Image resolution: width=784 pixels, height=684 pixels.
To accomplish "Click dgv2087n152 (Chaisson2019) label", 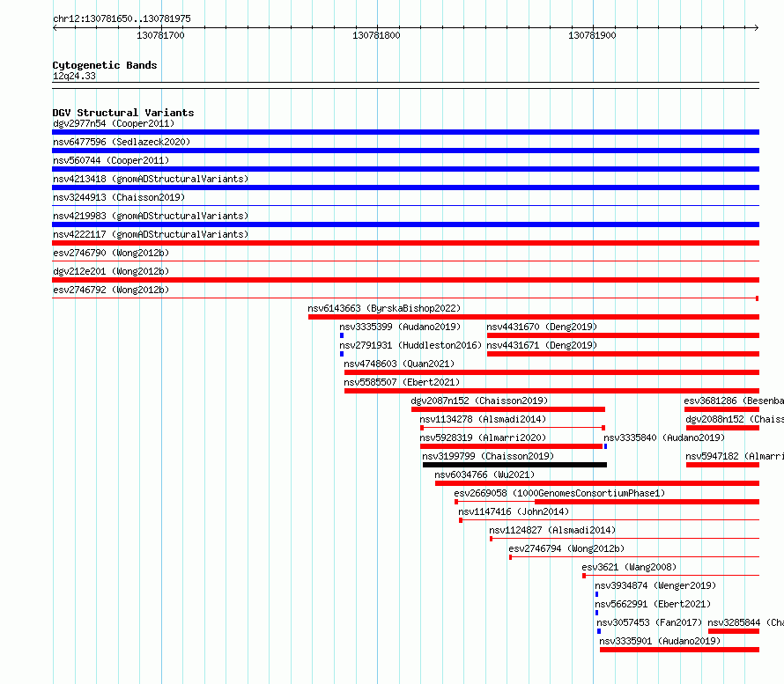I will (x=479, y=401).
